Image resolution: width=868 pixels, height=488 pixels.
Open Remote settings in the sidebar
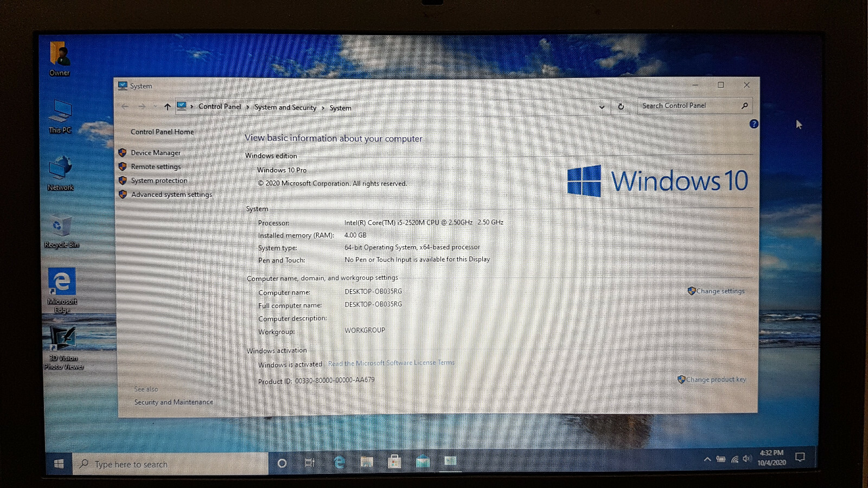[x=156, y=166]
